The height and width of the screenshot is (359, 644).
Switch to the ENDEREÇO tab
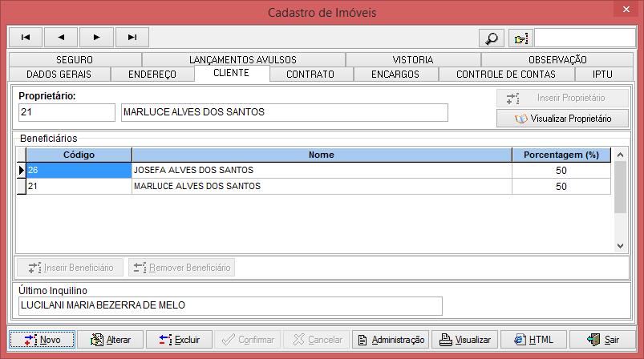pyautogui.click(x=152, y=75)
